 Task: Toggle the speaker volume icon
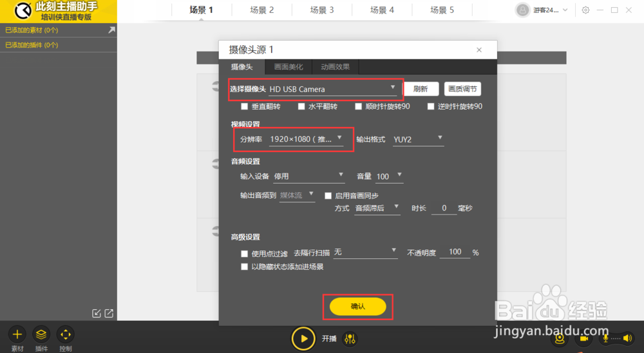coord(627,338)
